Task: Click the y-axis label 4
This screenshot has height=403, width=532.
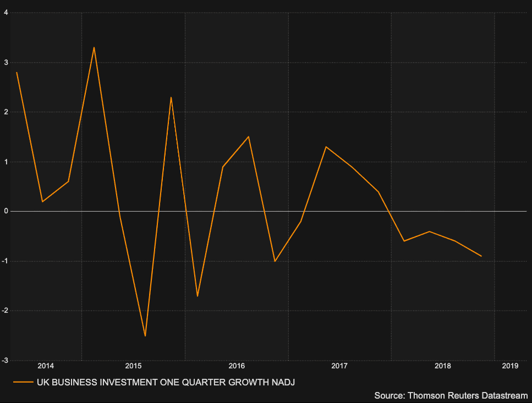Action: tap(5, 13)
